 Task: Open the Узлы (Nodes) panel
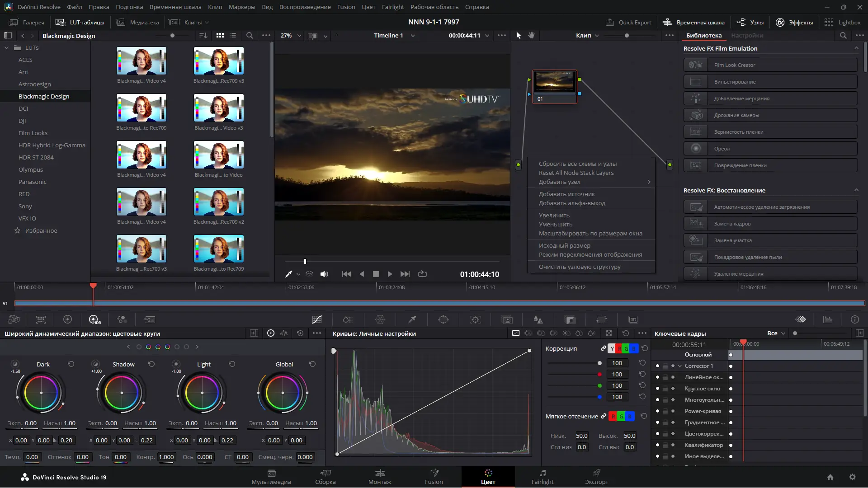tap(749, 22)
